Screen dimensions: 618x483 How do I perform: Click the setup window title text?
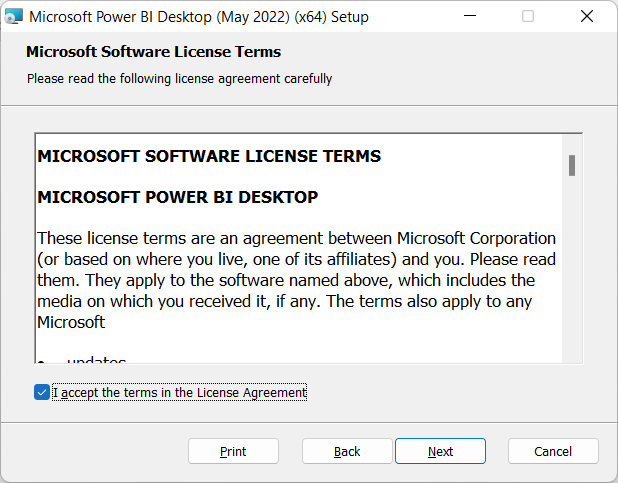point(199,17)
